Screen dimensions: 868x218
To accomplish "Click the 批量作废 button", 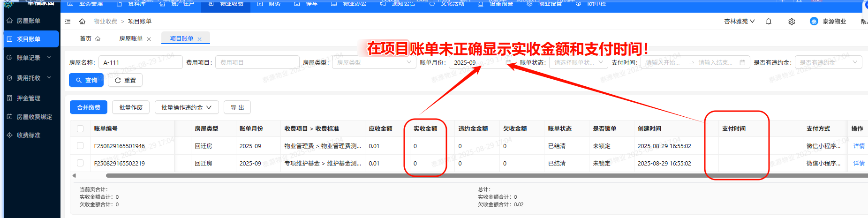I will click(131, 107).
